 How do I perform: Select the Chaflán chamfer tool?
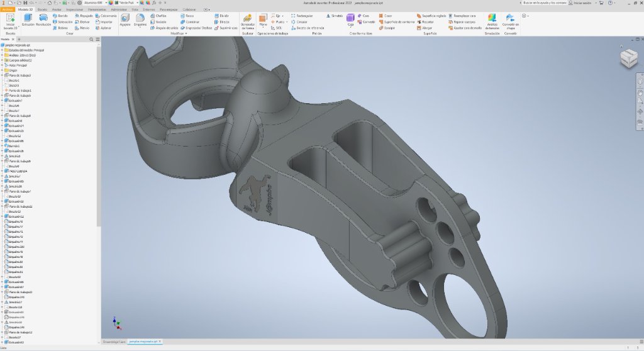click(158, 16)
